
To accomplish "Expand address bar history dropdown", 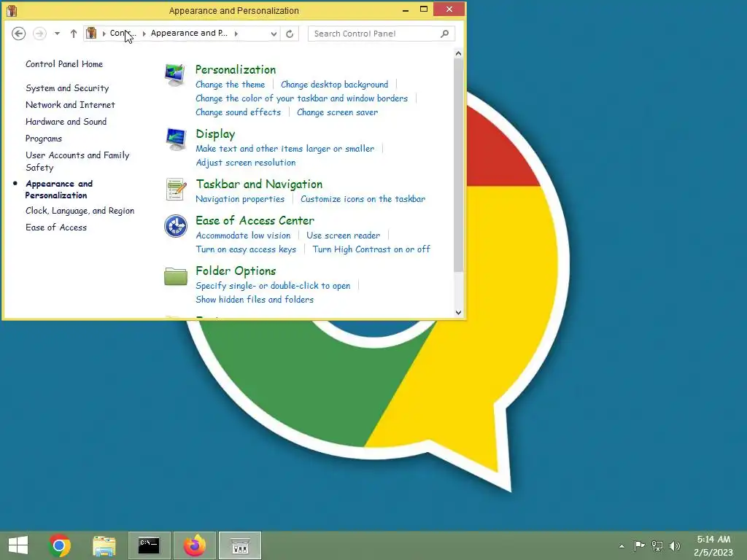I will pos(274,34).
